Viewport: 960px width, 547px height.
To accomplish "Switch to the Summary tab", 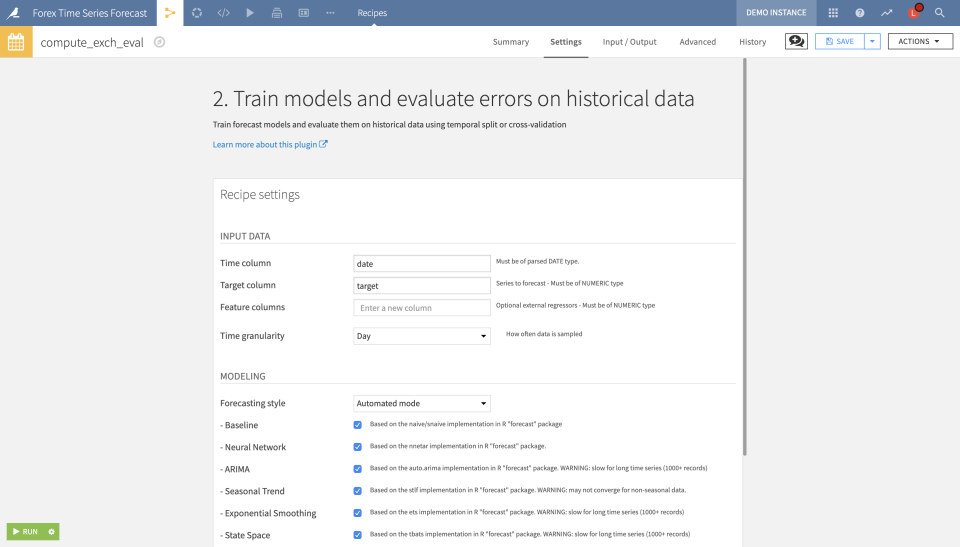I will pos(511,42).
